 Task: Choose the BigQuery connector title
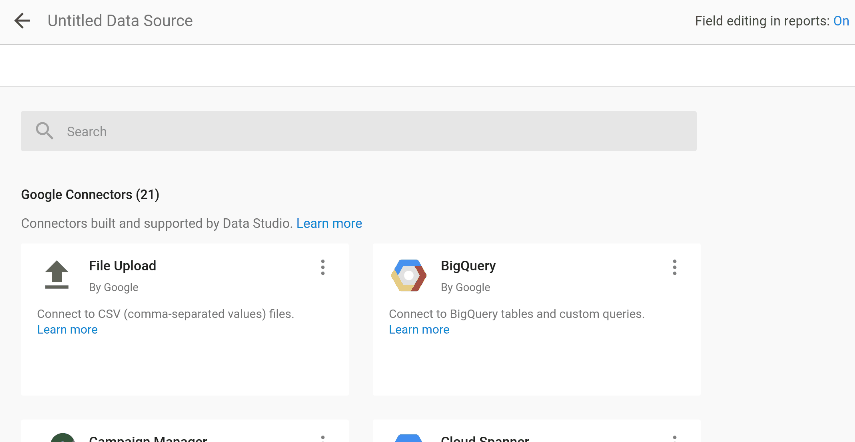(x=468, y=266)
